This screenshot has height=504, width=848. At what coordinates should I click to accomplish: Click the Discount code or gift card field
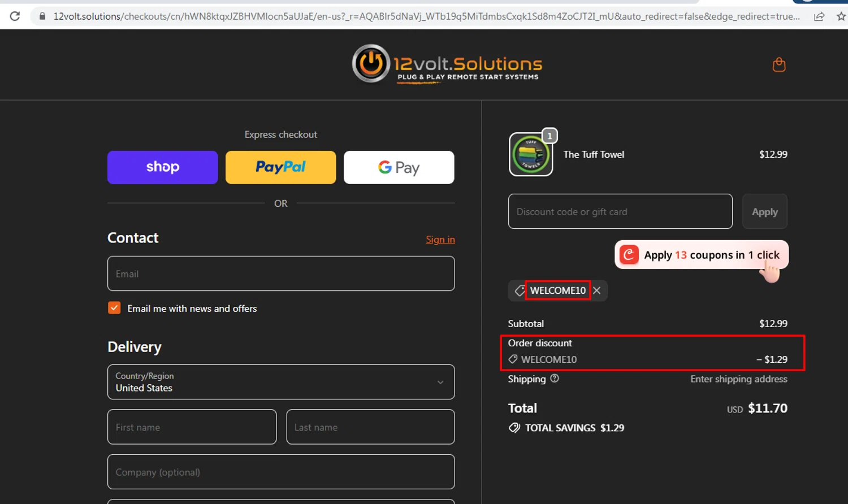(620, 211)
